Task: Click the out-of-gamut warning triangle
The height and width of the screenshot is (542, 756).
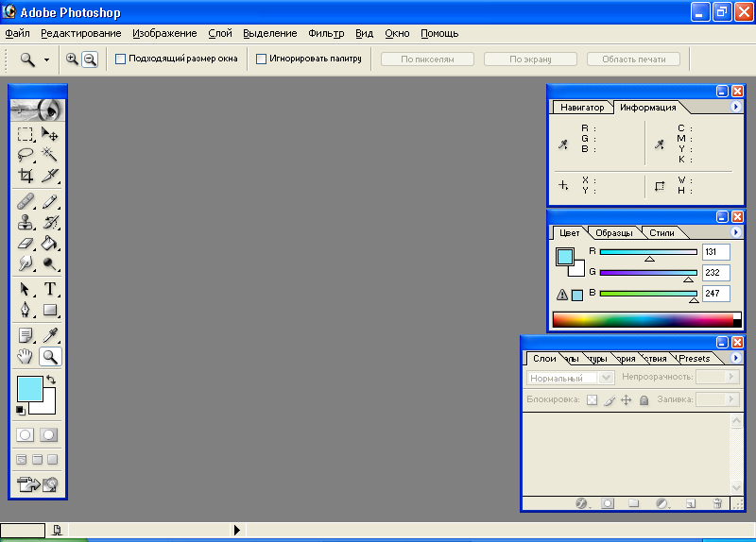Action: (562, 295)
